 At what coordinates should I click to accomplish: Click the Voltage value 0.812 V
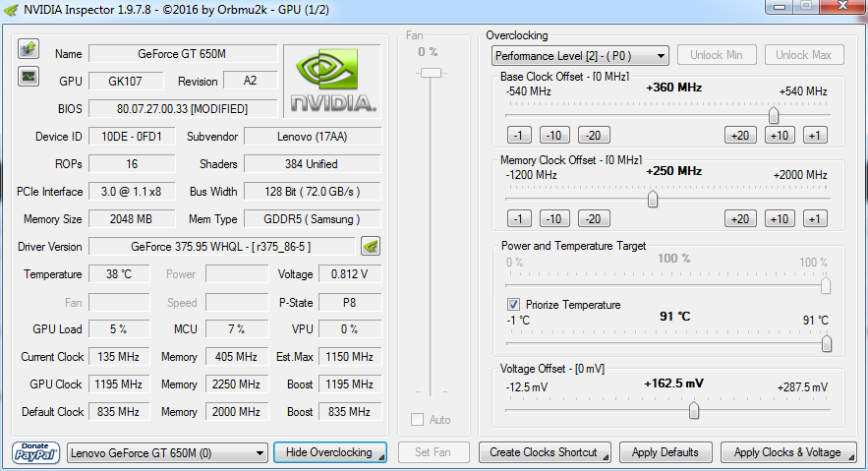(350, 274)
